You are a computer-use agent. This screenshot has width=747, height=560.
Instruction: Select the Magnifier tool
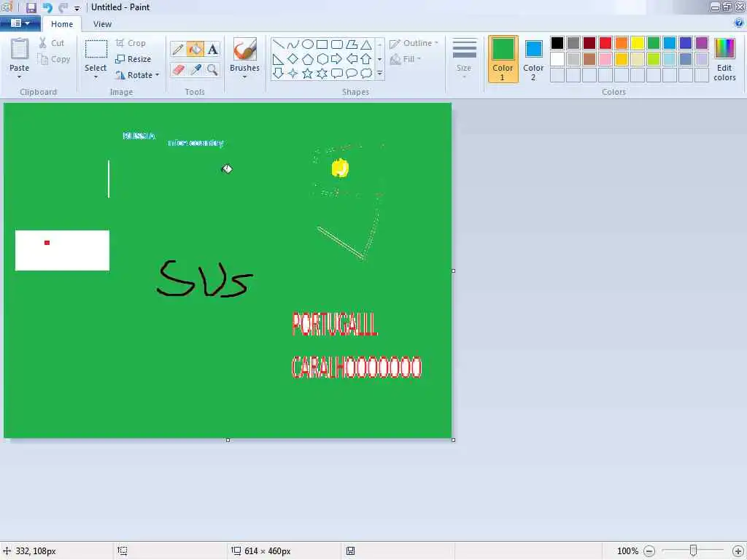(212, 69)
